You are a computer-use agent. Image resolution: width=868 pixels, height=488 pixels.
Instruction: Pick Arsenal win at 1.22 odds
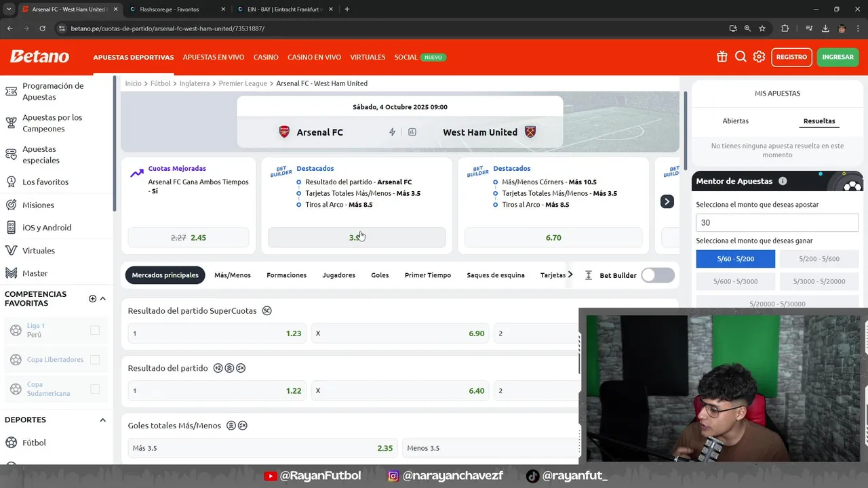pyautogui.click(x=217, y=391)
